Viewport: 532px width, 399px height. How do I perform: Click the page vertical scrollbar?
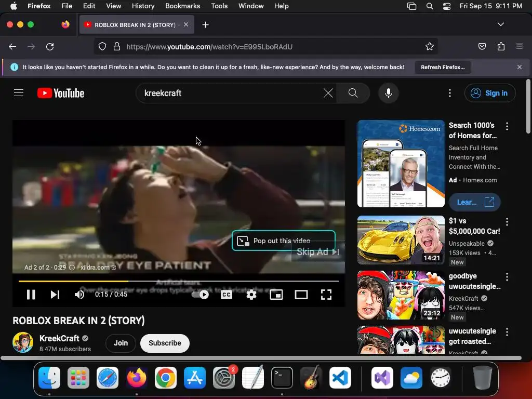point(528,107)
